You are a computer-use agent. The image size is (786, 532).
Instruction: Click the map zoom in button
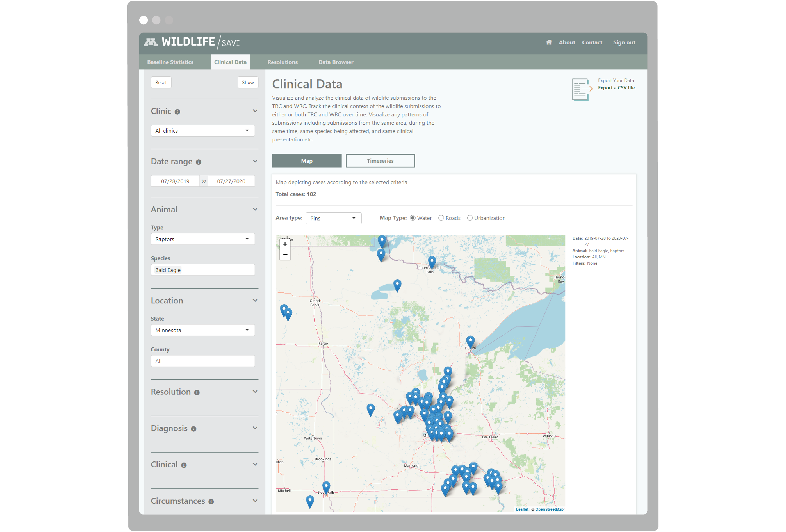coord(285,244)
